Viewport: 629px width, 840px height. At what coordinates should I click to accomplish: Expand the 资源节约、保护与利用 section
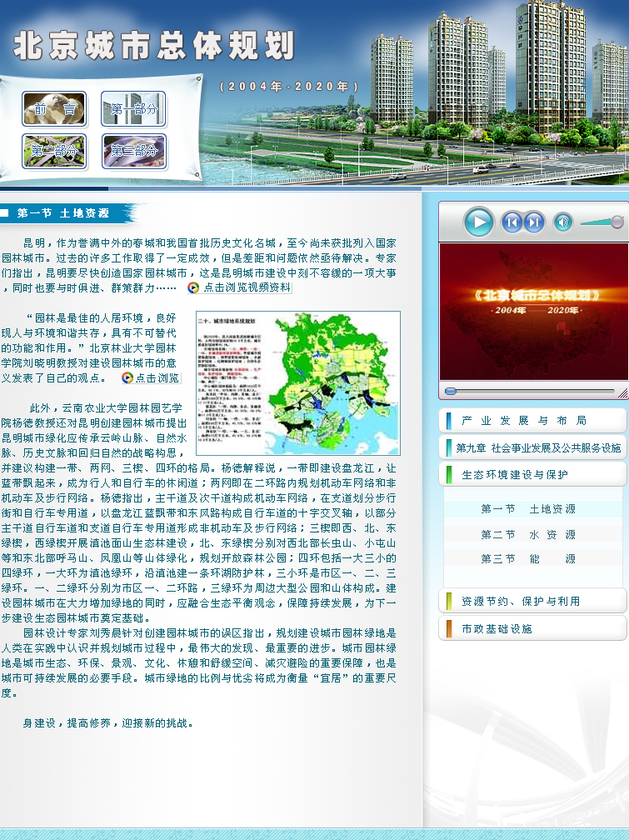533,601
